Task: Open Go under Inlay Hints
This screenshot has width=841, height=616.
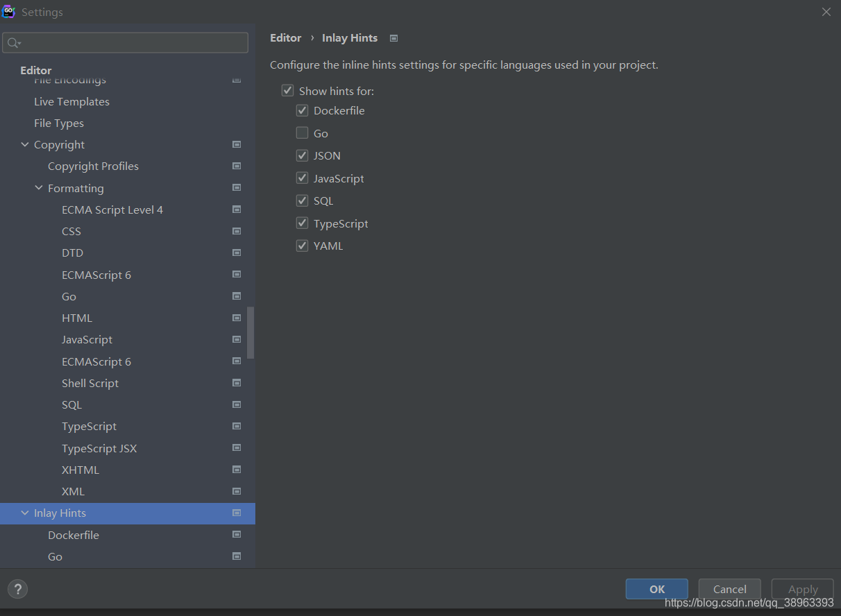Action: point(55,556)
